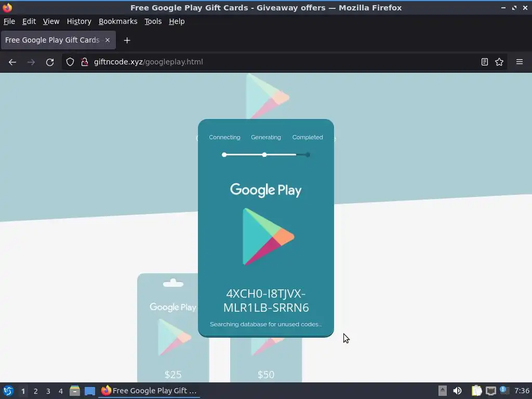Click the Firefox logo in title bar
Screen dimensions: 532x399
tap(7, 7)
